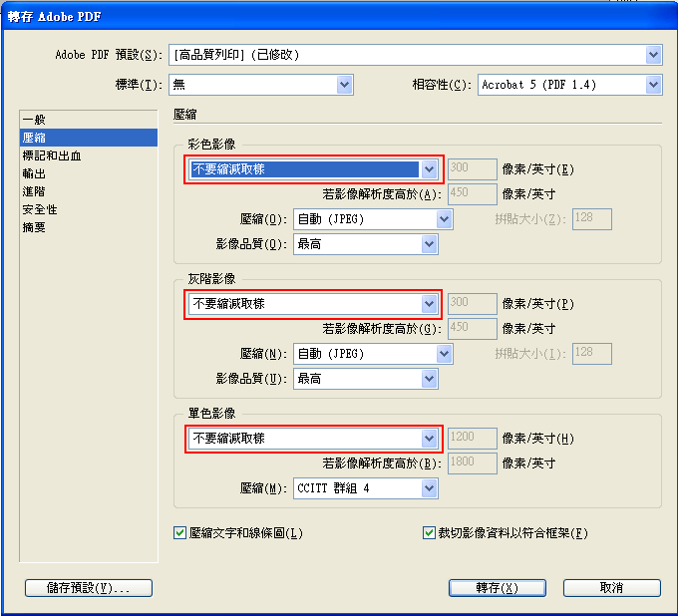The height and width of the screenshot is (616, 678).
Task: Select 進階 in the category list
Action: click(x=89, y=191)
